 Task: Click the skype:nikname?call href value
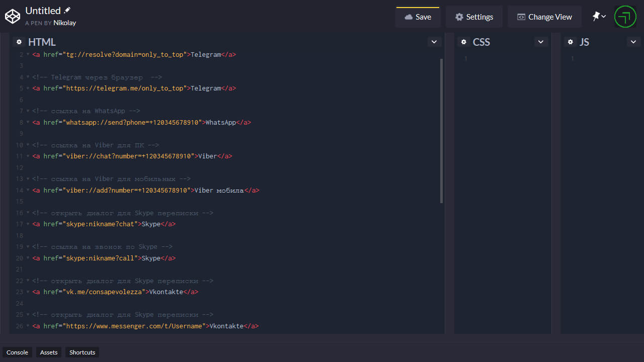pyautogui.click(x=100, y=258)
